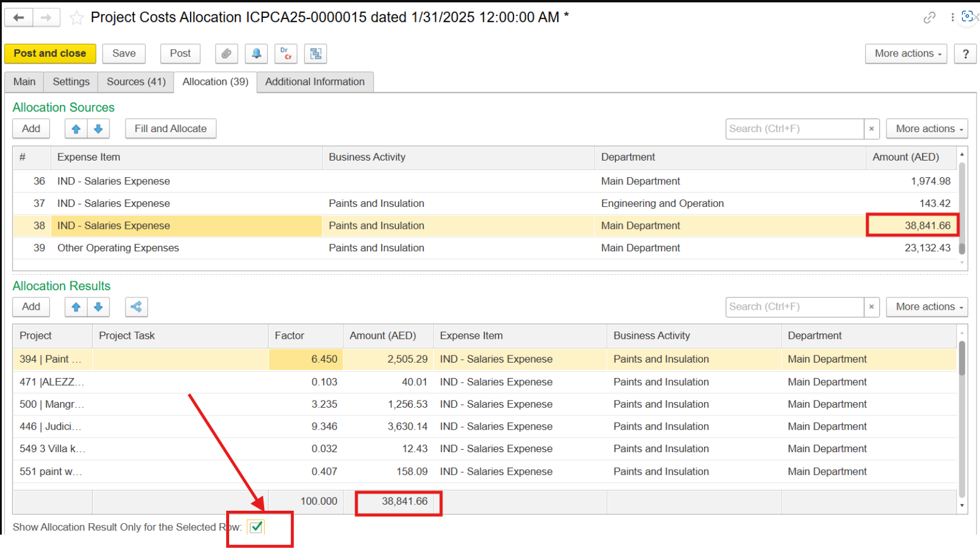The image size is (980, 548).
Task: Move Allocation Results row down
Action: (x=98, y=307)
